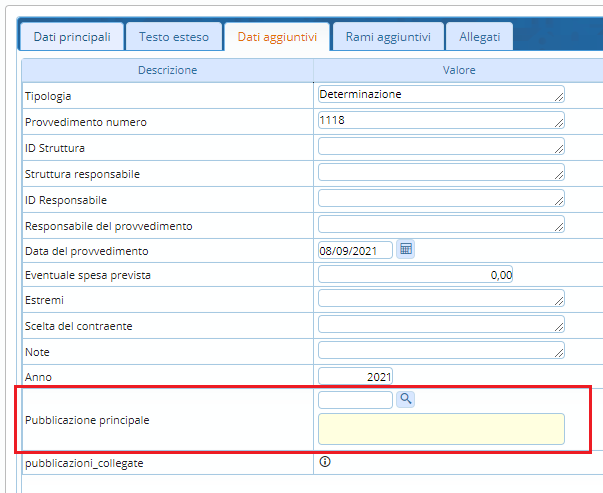603x493 pixels.
Task: Click inside the ID Responsabile field
Action: [x=440, y=198]
